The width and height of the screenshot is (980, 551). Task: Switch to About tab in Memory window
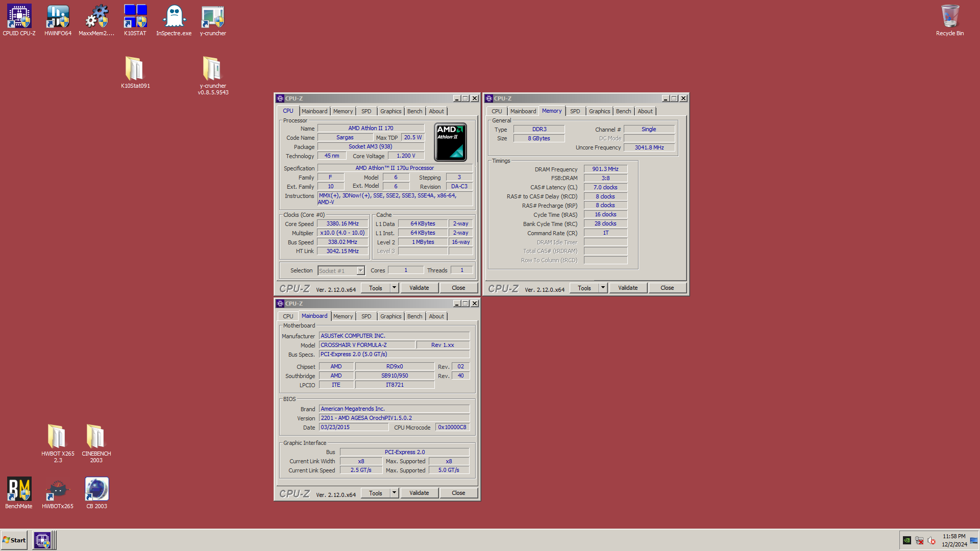[645, 111]
